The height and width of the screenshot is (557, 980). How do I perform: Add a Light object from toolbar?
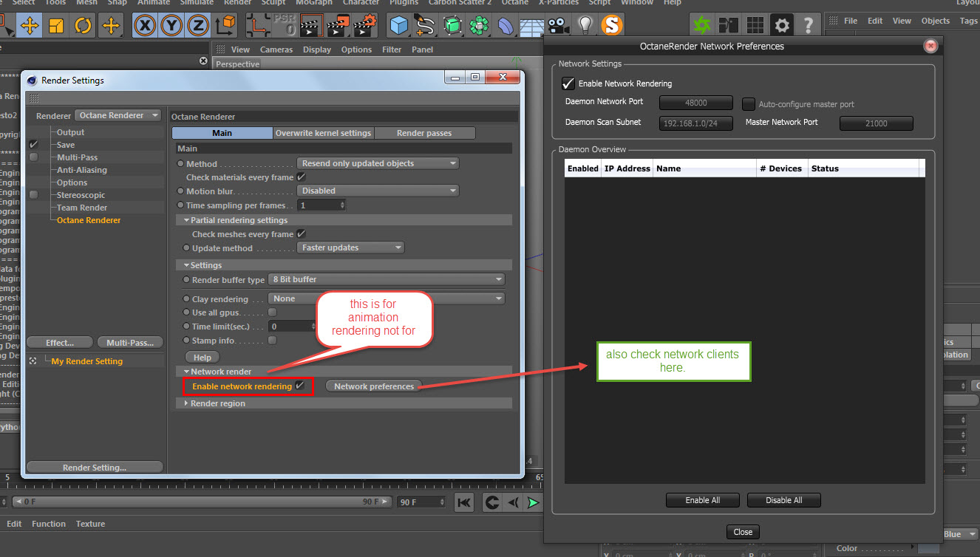click(585, 27)
